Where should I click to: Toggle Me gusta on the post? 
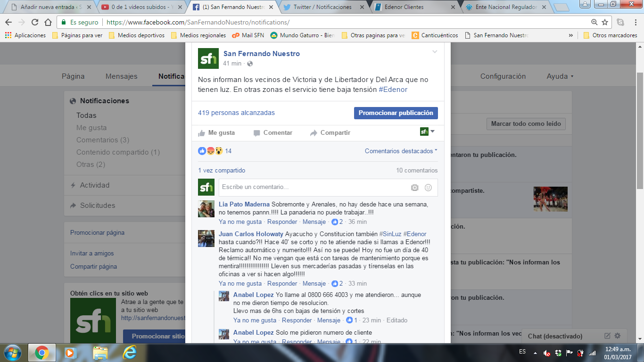point(216,133)
